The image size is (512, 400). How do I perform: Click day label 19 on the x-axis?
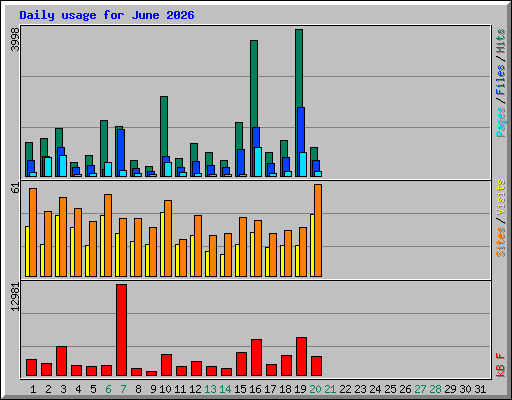click(x=300, y=389)
